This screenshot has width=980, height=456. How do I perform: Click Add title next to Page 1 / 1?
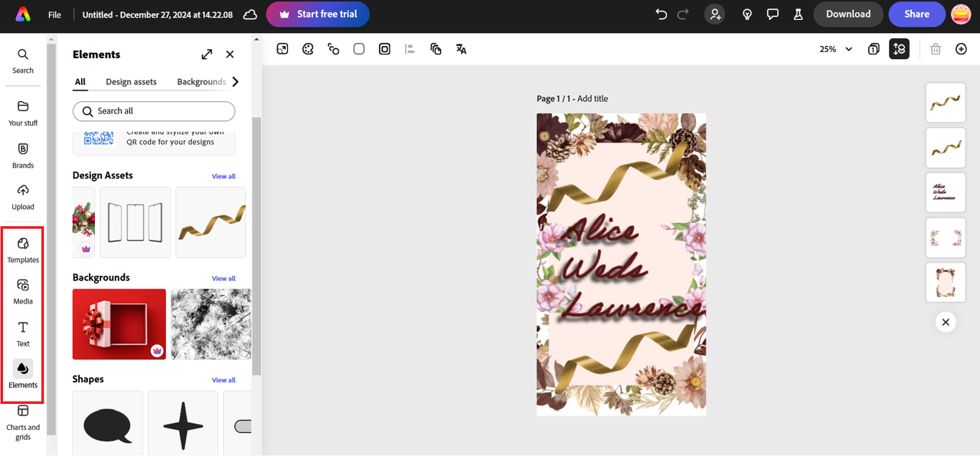click(593, 99)
